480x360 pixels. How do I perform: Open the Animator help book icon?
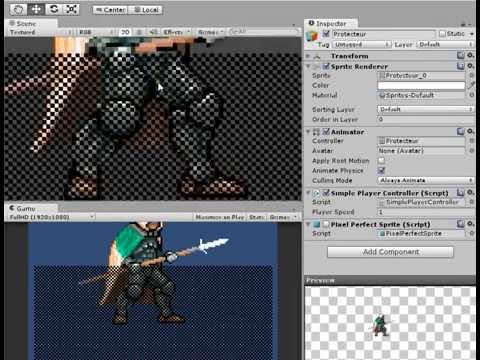(x=461, y=132)
